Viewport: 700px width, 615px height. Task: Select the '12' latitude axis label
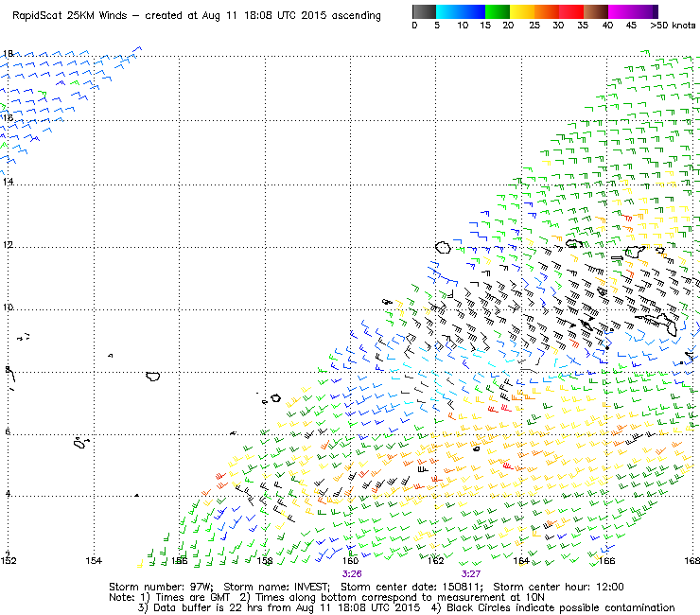pyautogui.click(x=8, y=245)
